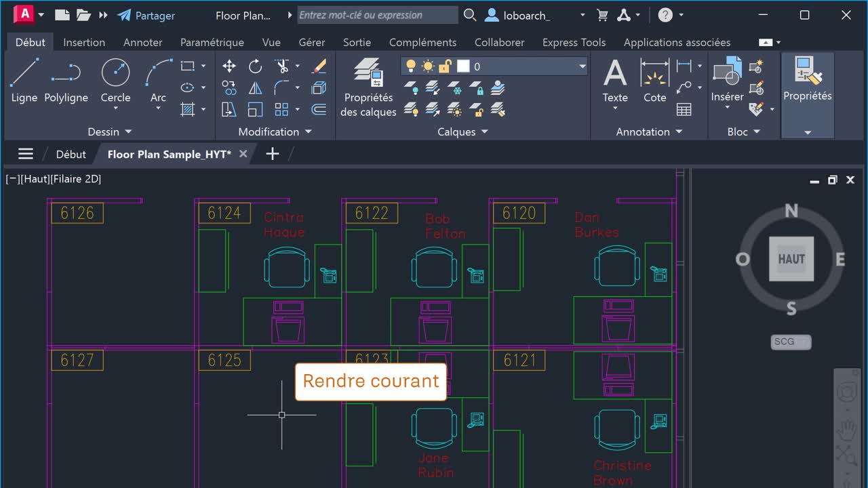Turn all layers on icon
Viewport: 868px width, 488px height.
coord(411,110)
